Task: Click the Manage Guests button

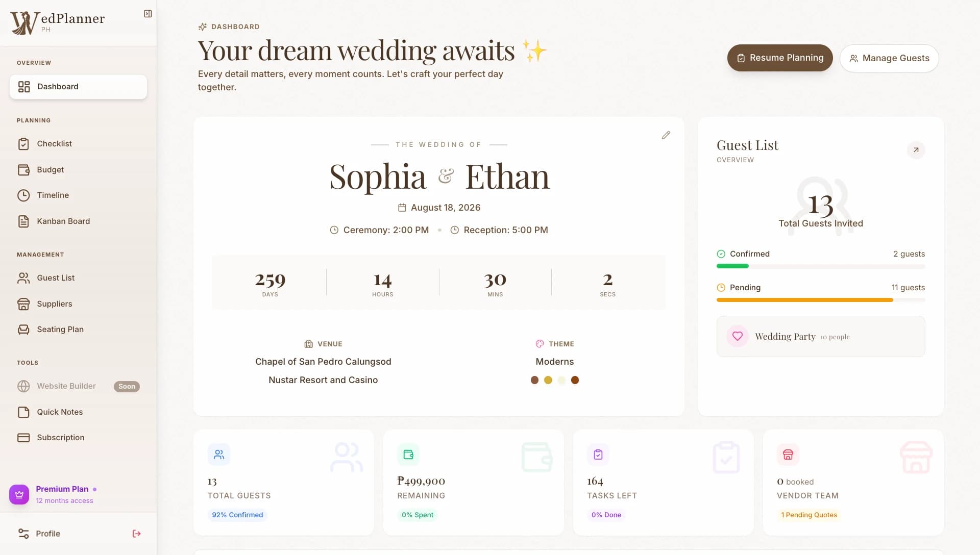Action: (x=889, y=58)
